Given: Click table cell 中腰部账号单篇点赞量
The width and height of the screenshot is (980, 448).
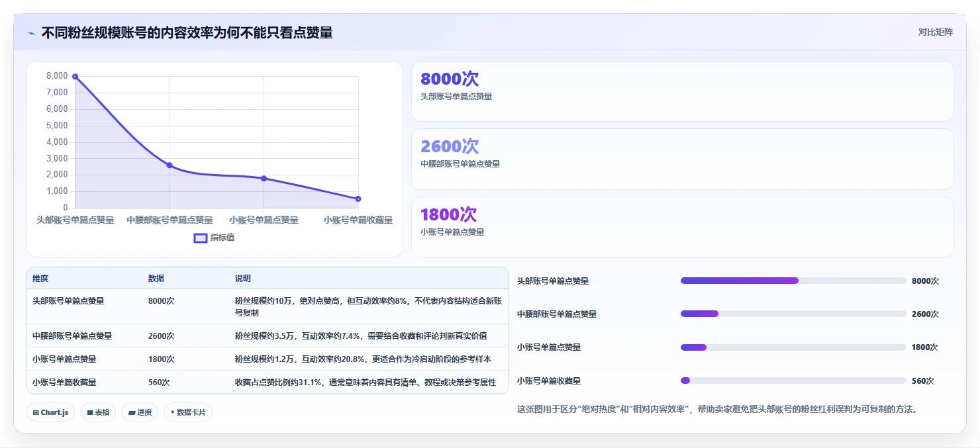Looking at the screenshot, I should coord(72,336).
